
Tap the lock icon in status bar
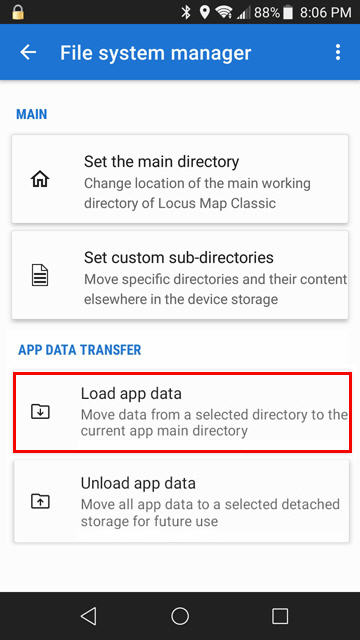tap(18, 12)
